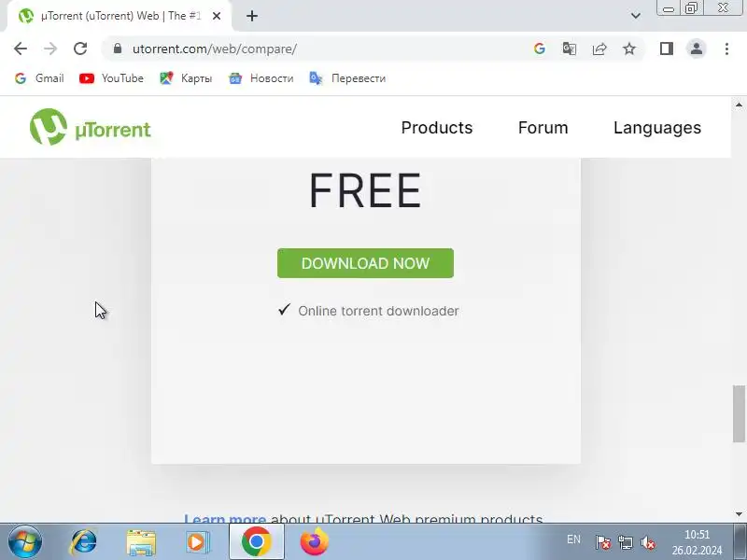Click the page scrollbar up arrow
Screen dimensions: 747x560
tap(739, 105)
